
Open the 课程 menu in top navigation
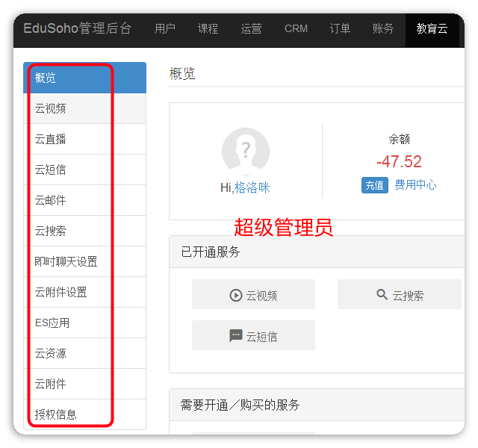click(x=208, y=28)
